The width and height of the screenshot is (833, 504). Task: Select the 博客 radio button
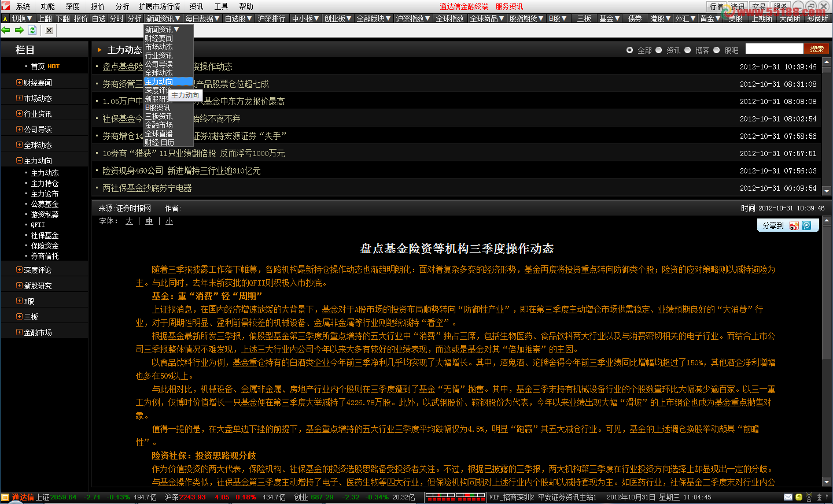[x=687, y=50]
